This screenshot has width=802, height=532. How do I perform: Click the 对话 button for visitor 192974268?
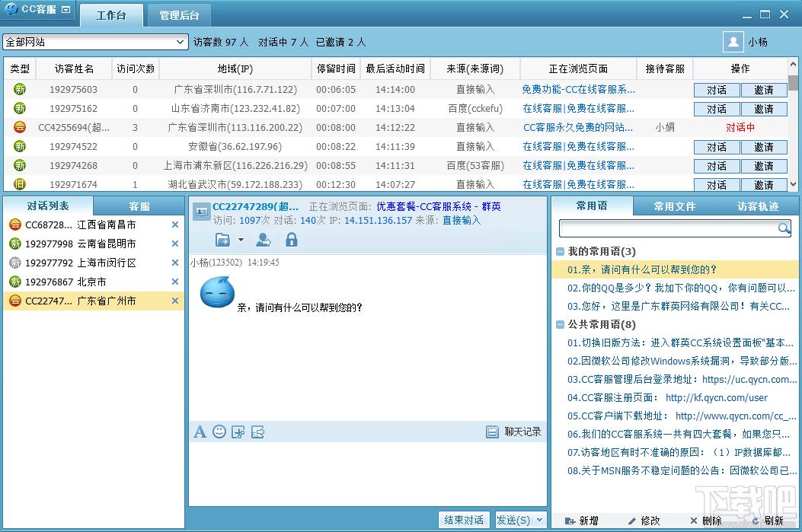(x=717, y=166)
